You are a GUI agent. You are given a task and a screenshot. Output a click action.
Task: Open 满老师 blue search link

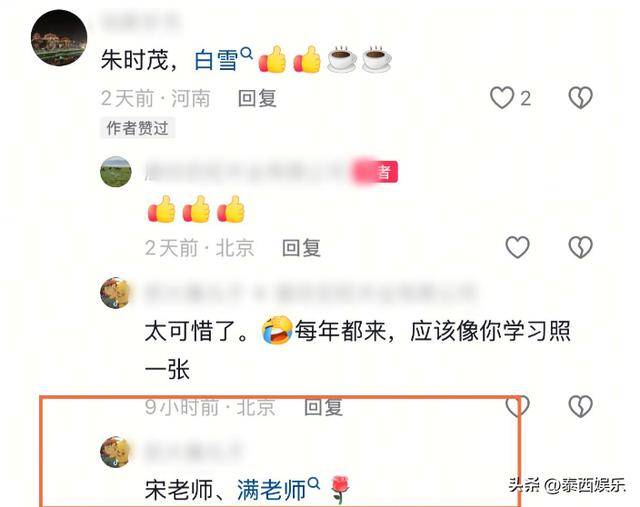(271, 490)
